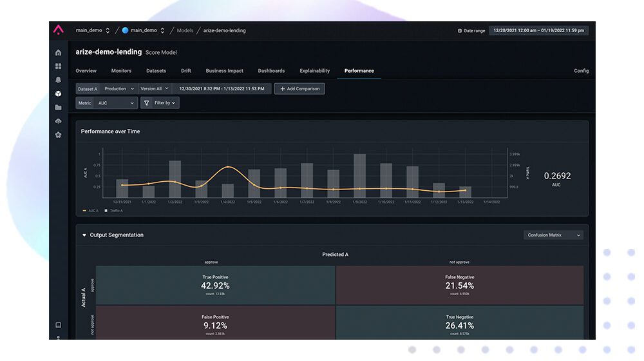Click the Score Model label
The width and height of the screenshot is (644, 361).
(161, 53)
